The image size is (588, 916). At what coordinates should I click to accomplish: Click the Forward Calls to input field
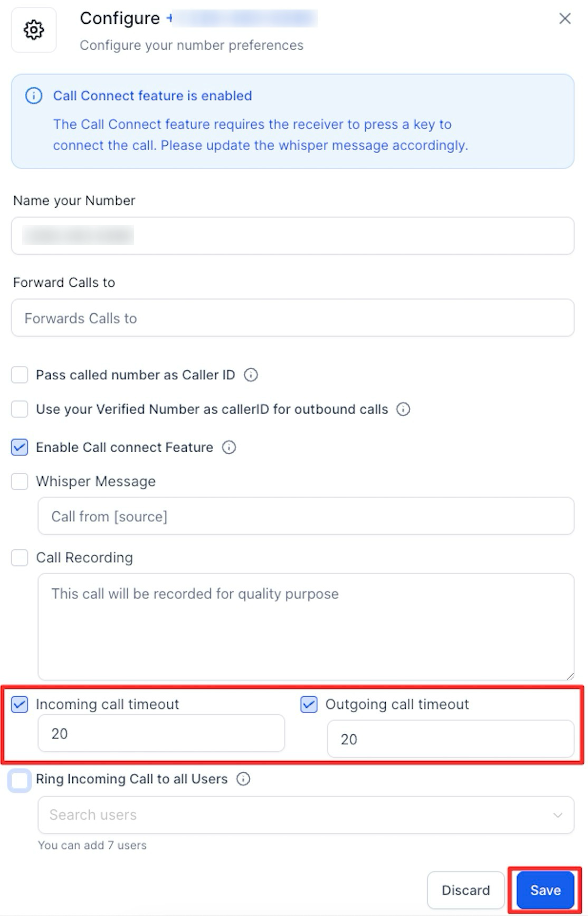292,318
